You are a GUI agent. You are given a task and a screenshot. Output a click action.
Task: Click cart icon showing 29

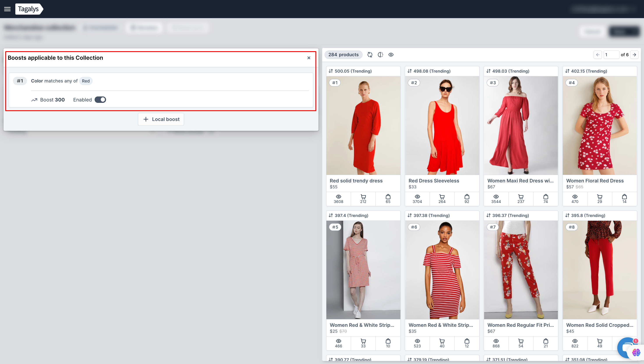point(600,197)
